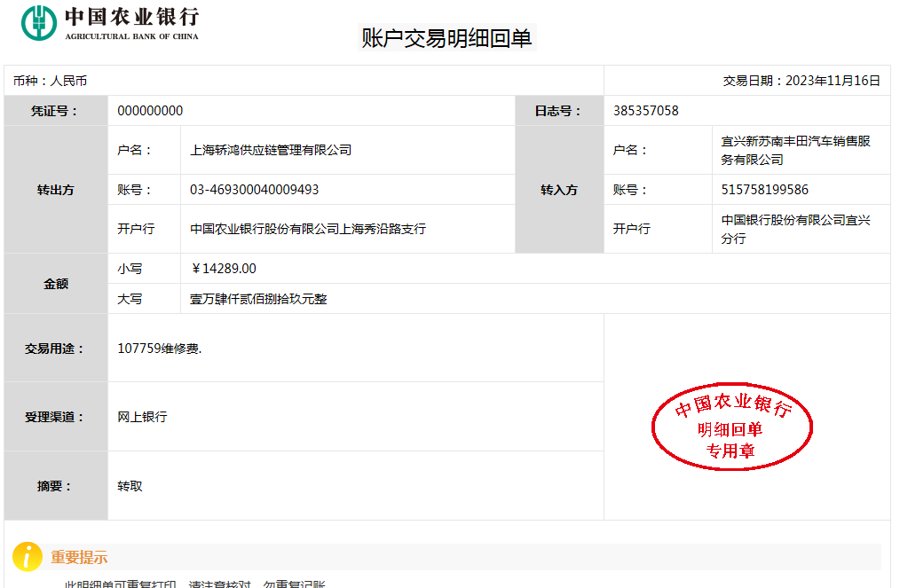Click the journal number 385357058

click(645, 111)
